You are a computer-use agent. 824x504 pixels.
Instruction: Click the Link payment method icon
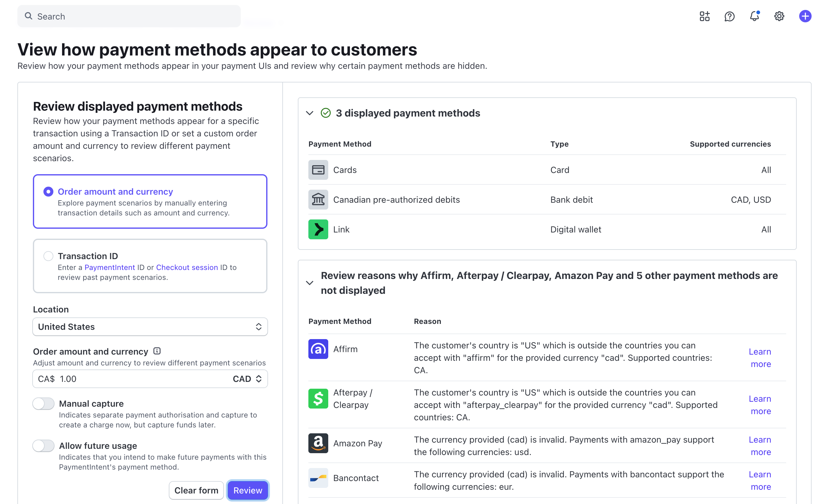click(318, 229)
